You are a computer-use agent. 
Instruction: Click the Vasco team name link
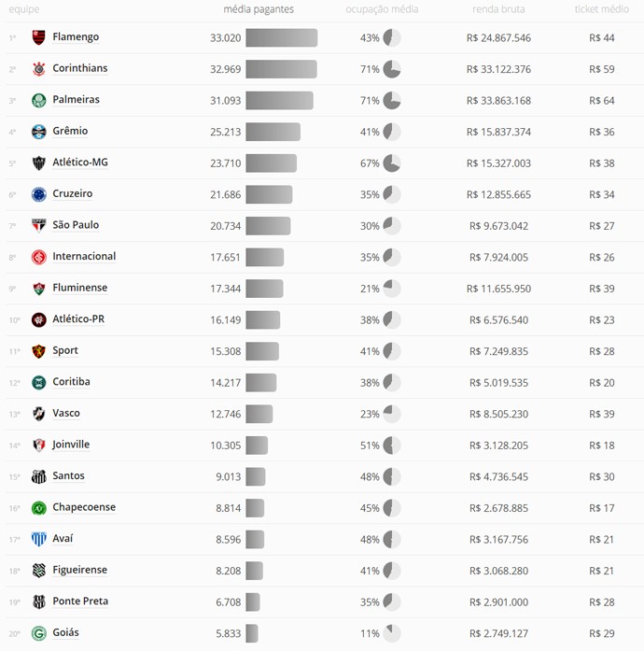(x=66, y=414)
